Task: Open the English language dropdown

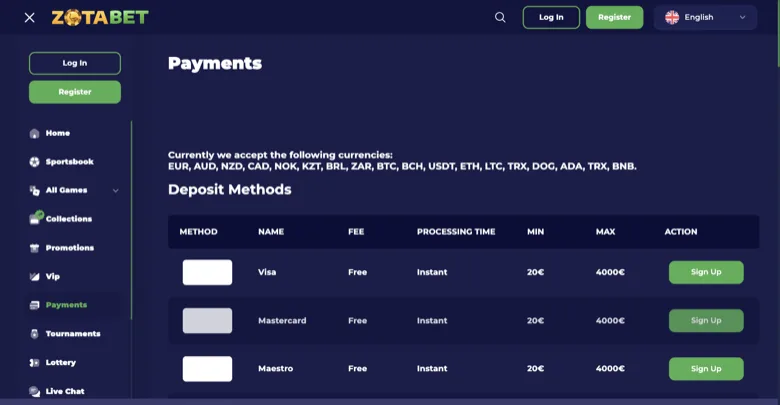Action: click(x=705, y=17)
